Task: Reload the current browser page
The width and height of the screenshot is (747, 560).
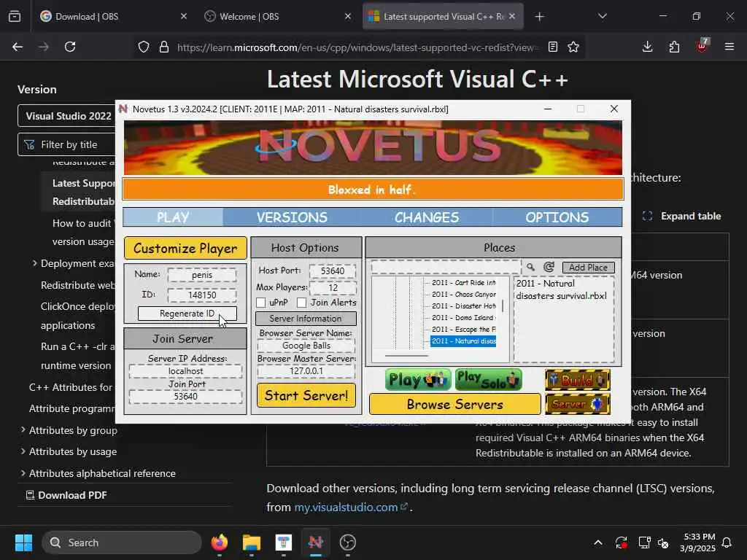Action: coord(70,47)
